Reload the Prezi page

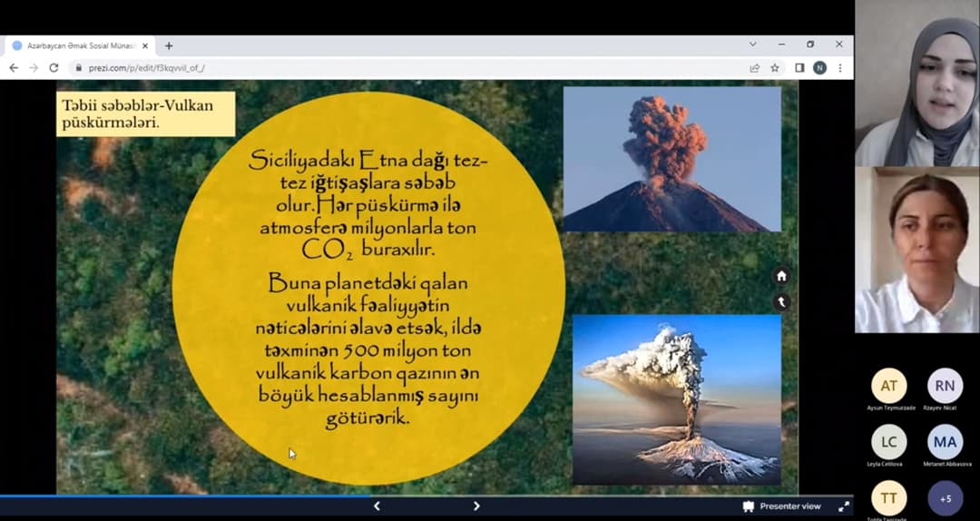coord(54,67)
